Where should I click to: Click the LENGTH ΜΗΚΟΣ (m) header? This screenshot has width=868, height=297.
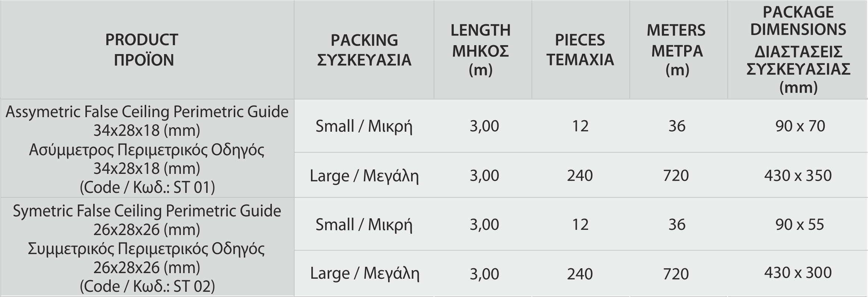coord(481,50)
